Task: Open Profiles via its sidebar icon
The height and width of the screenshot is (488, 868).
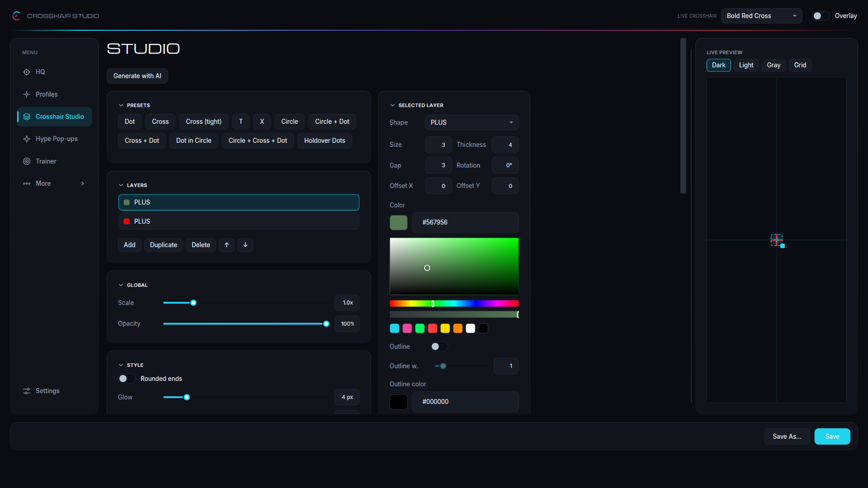Action: tap(27, 94)
